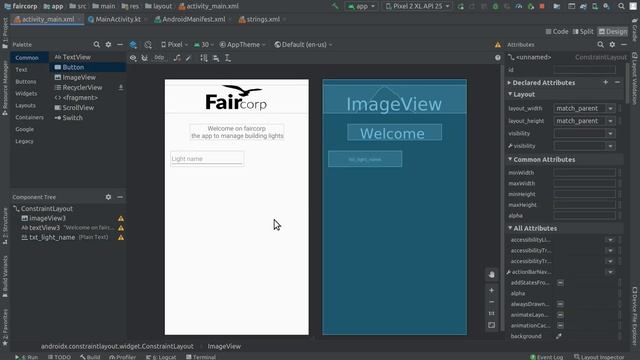Image resolution: width=640 pixels, height=360 pixels.
Task: Hide the Attributes panel
Action: click(624, 44)
